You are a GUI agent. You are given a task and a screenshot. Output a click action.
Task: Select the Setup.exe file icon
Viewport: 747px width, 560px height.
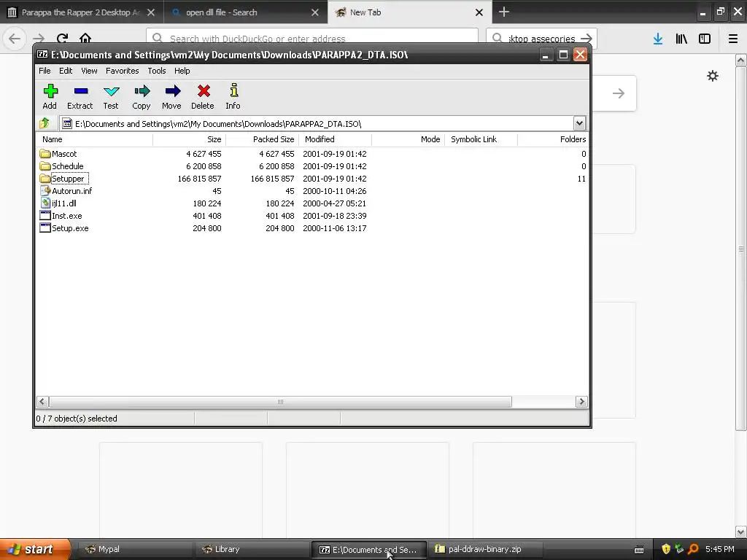(45, 228)
